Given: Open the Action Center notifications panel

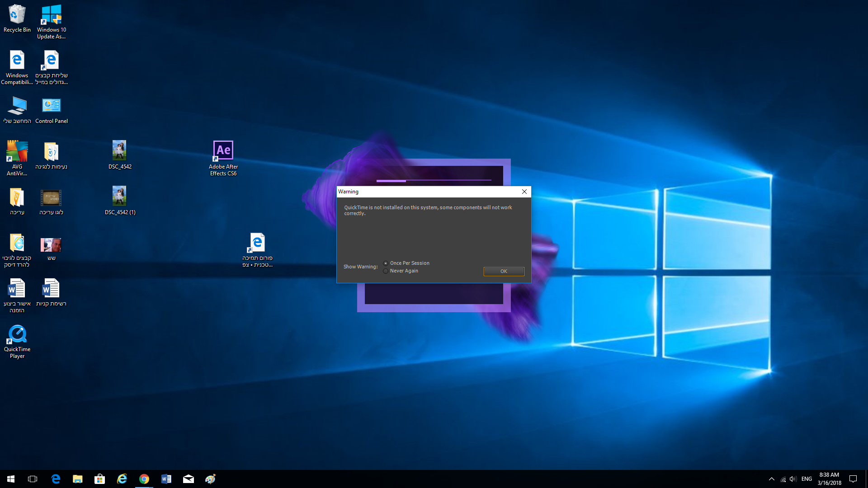Looking at the screenshot, I should pyautogui.click(x=853, y=479).
